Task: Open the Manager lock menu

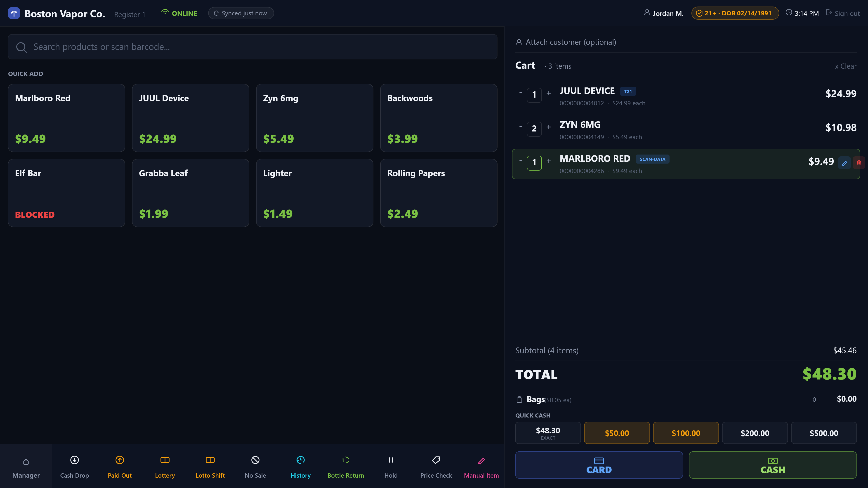Action: [26, 466]
